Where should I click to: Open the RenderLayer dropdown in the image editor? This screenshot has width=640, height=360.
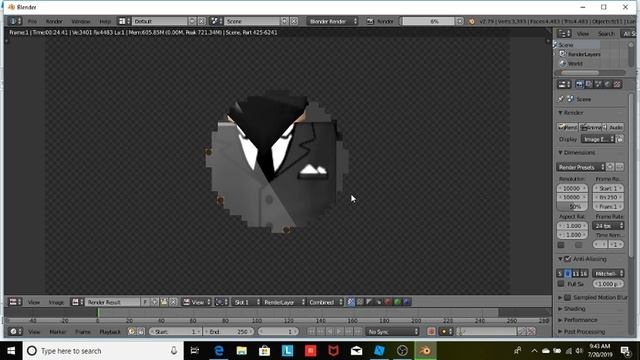click(x=283, y=302)
